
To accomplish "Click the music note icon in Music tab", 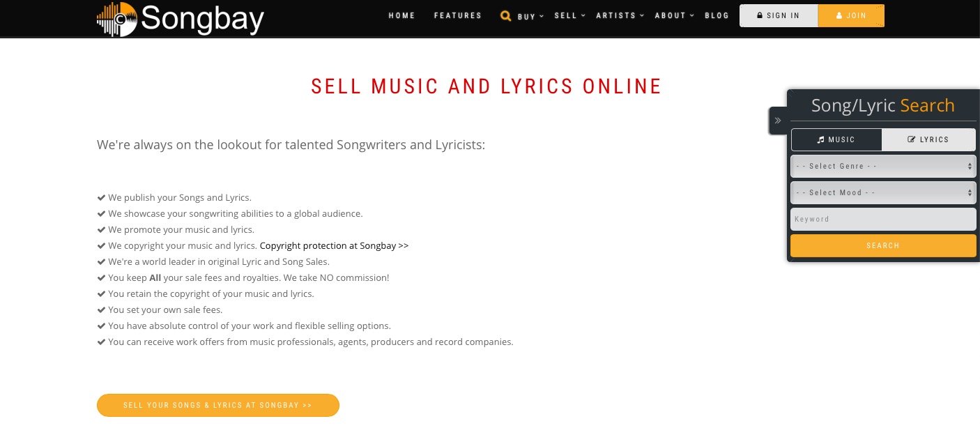I will click(821, 139).
